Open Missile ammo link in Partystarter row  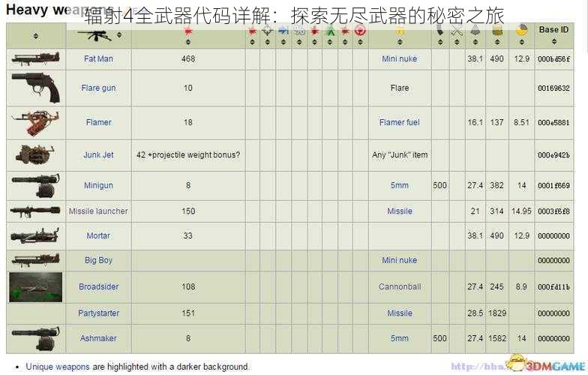point(400,313)
